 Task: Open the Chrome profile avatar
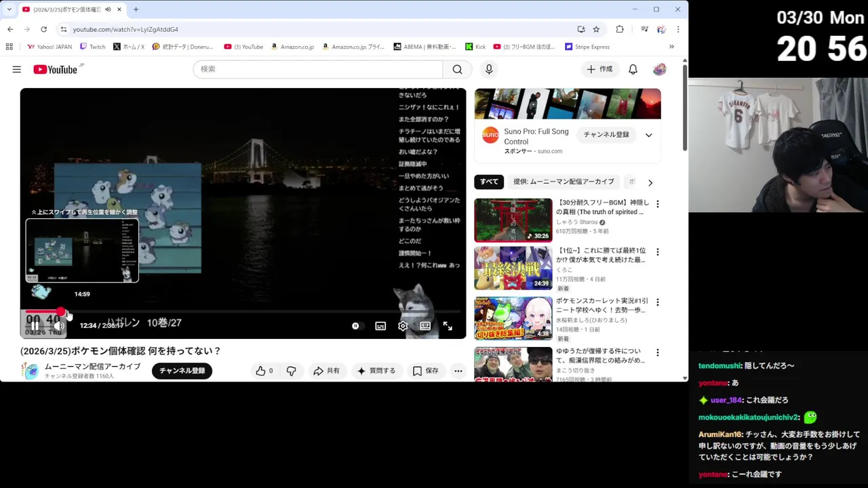pyautogui.click(x=661, y=29)
